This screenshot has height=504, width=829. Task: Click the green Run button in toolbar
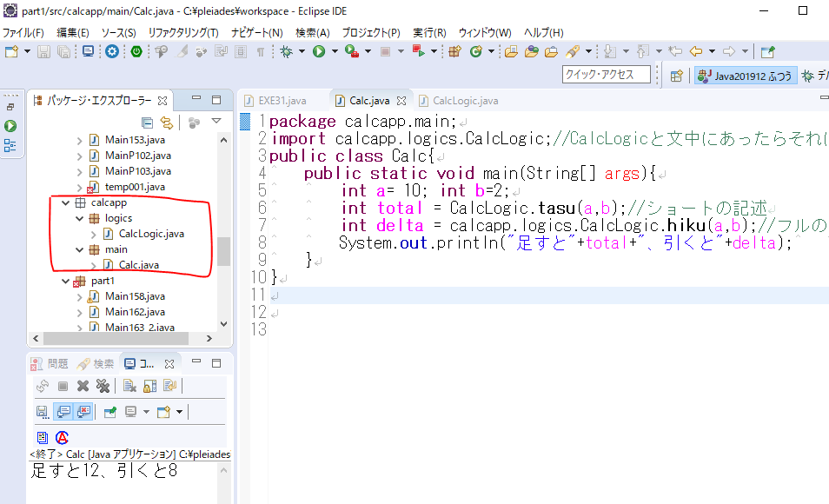(x=318, y=52)
